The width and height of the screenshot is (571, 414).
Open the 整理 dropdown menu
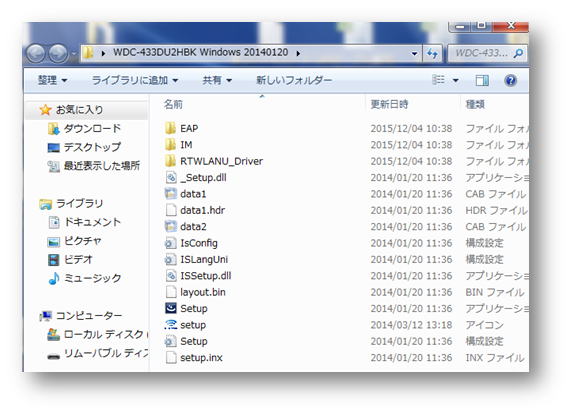[52, 80]
